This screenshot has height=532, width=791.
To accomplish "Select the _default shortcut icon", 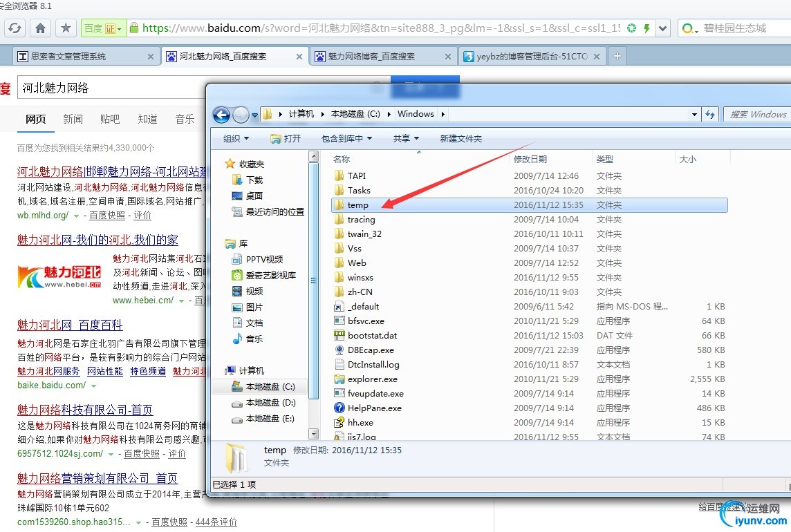I will (x=339, y=306).
